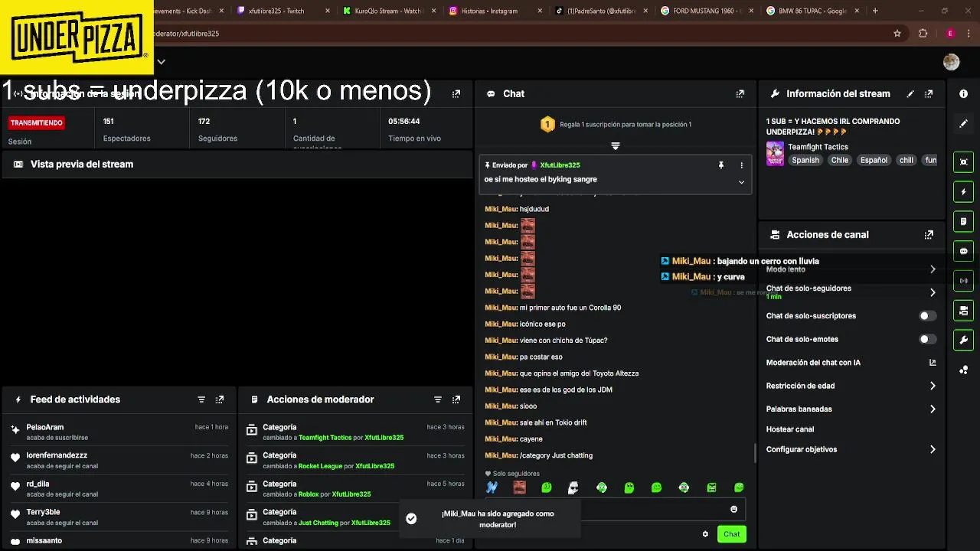Click Hostear canal option
This screenshot has width=980, height=551.
click(x=790, y=429)
